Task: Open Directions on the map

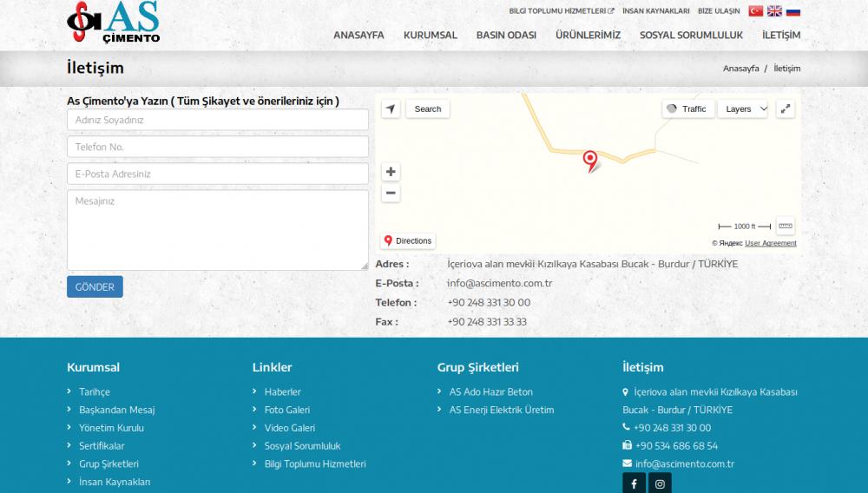Action: tap(408, 240)
